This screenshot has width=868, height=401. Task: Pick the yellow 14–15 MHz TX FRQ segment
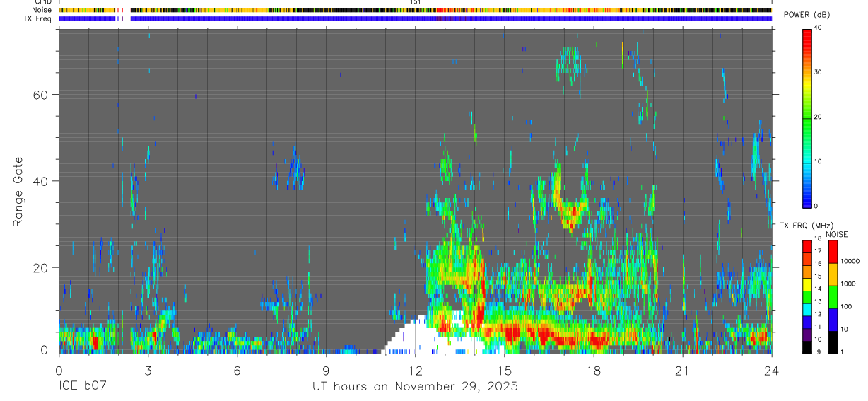coord(807,283)
